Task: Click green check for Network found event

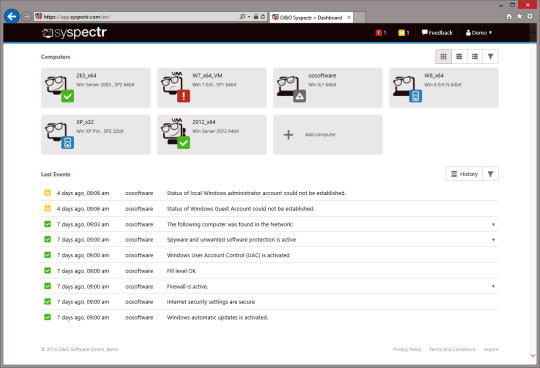Action: click(x=48, y=224)
